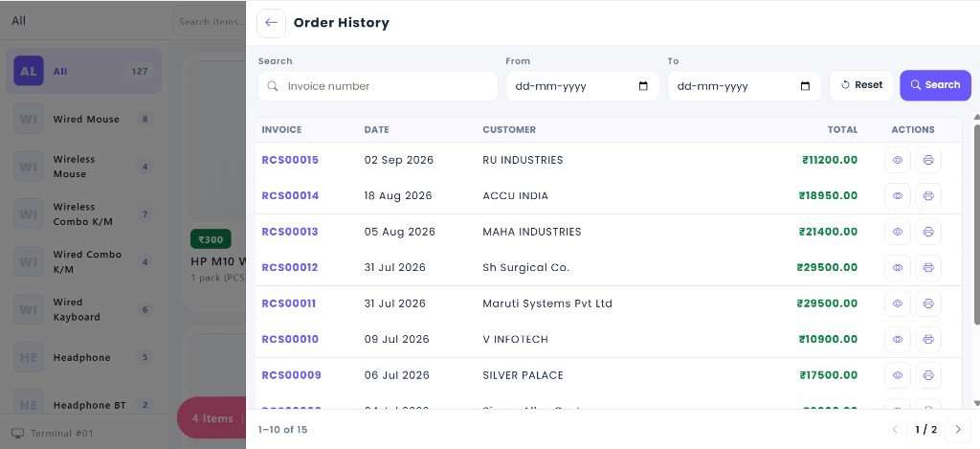The image size is (980, 449).
Task: Click date 02 Sep 2026
Action: pyautogui.click(x=399, y=160)
